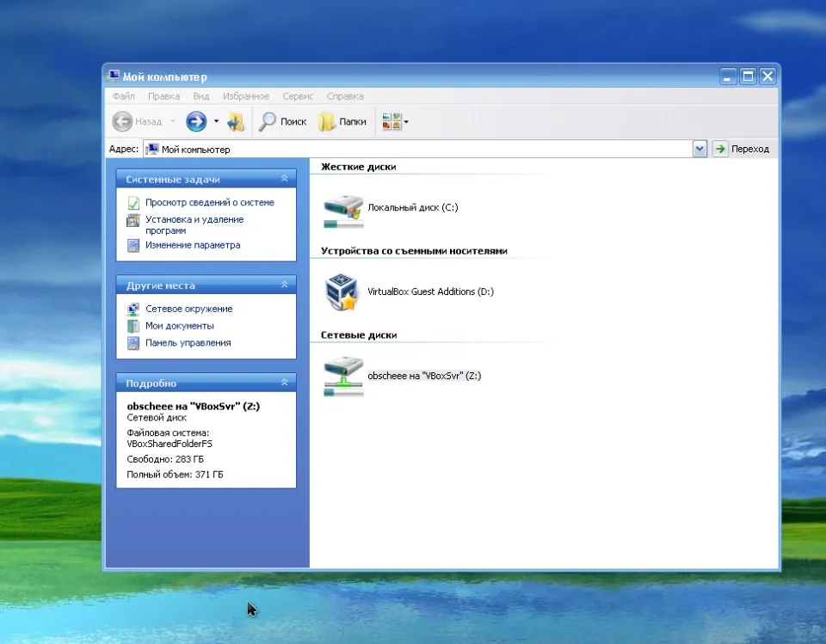Screen dimensions: 826x644
Task: Minimize the Мой компьютер window
Action: [728, 77]
